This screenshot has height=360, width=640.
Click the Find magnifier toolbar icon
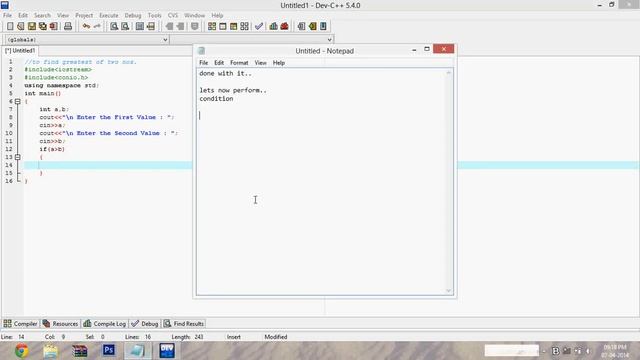click(x=114, y=26)
